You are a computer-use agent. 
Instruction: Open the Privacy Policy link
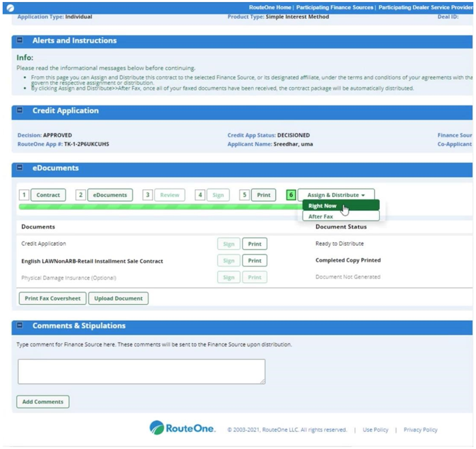pos(420,429)
